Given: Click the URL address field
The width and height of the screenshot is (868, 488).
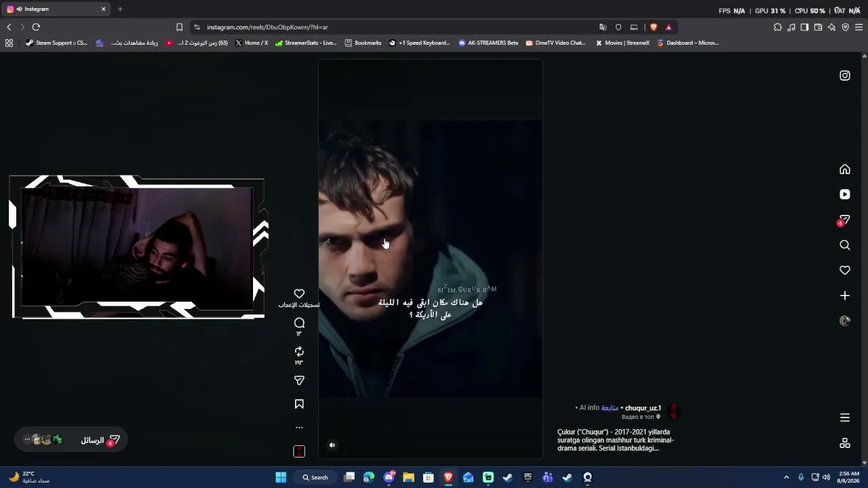Looking at the screenshot, I should point(393,27).
